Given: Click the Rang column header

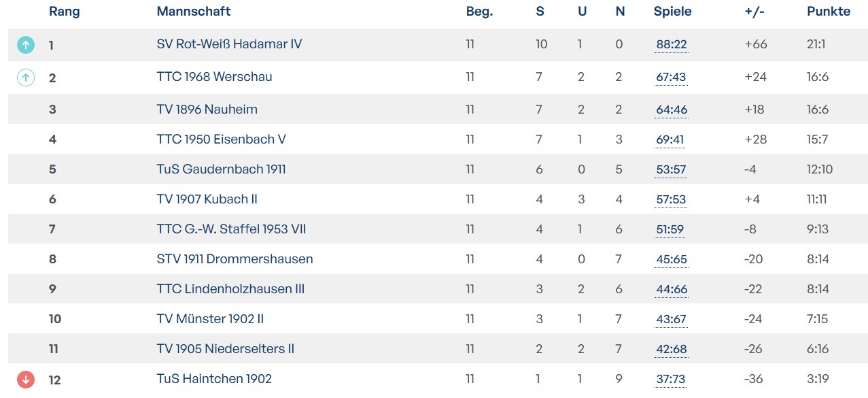Looking at the screenshot, I should point(64,12).
